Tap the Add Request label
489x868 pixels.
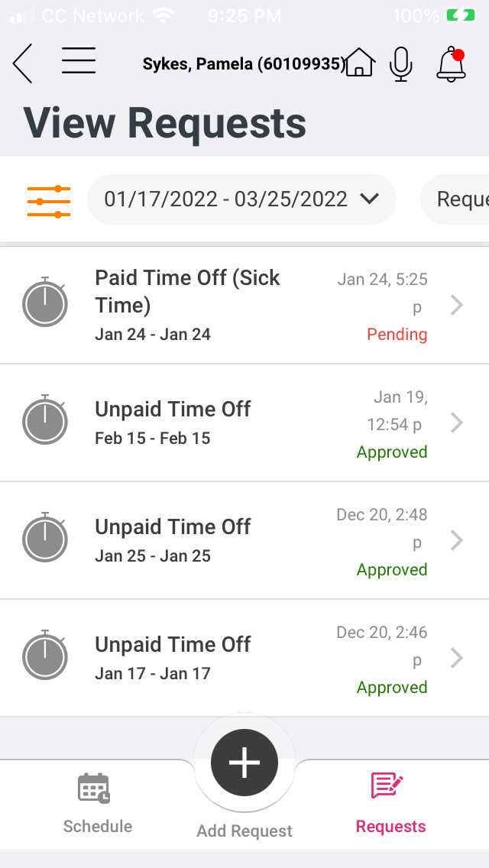click(244, 831)
